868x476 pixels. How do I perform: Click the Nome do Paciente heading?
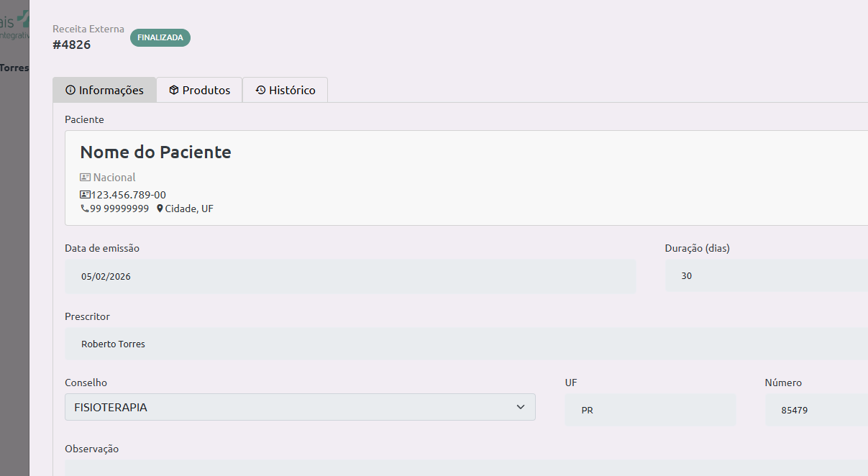click(155, 152)
